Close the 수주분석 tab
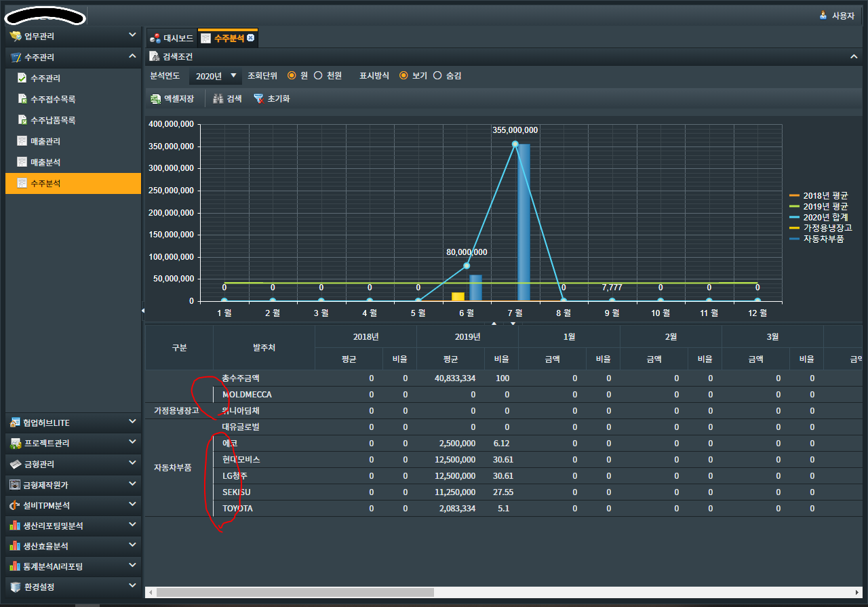This screenshot has width=868, height=607. coord(251,38)
